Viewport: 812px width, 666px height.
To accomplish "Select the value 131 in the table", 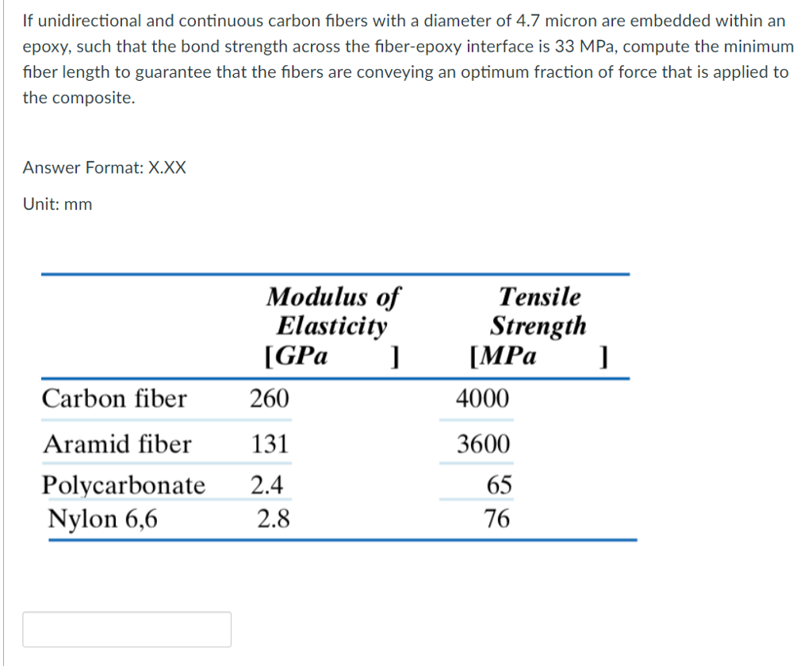I will [x=272, y=444].
